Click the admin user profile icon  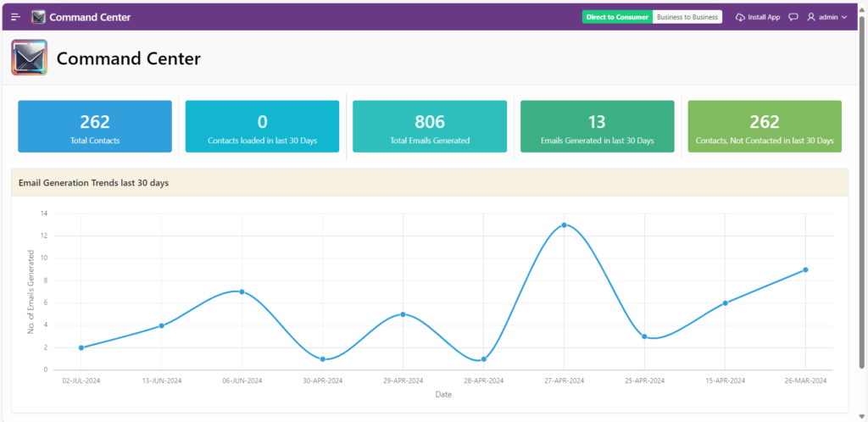(x=811, y=17)
